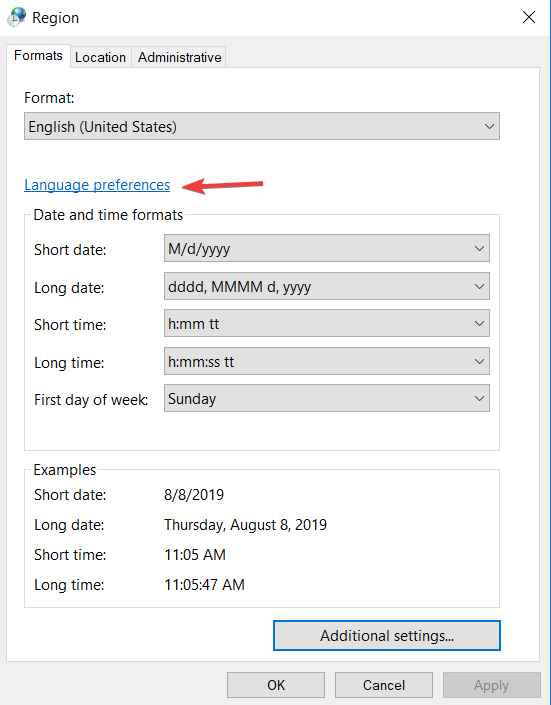Expand the Short date format dropdown
The image size is (551, 705).
click(327, 248)
